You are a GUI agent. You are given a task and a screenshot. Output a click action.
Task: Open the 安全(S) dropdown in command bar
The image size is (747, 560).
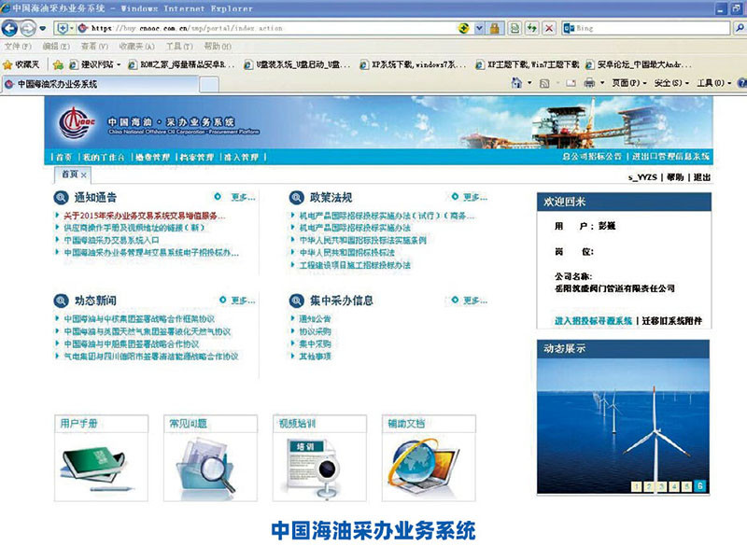click(669, 83)
